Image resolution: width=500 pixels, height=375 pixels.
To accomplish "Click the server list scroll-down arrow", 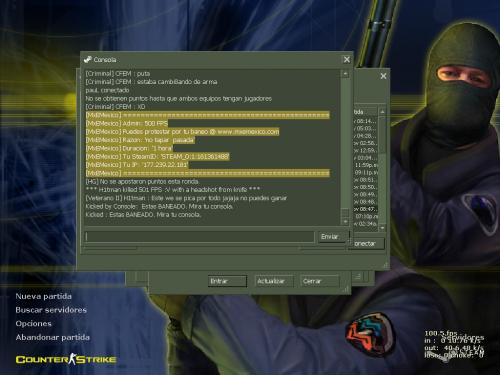I will 382,228.
